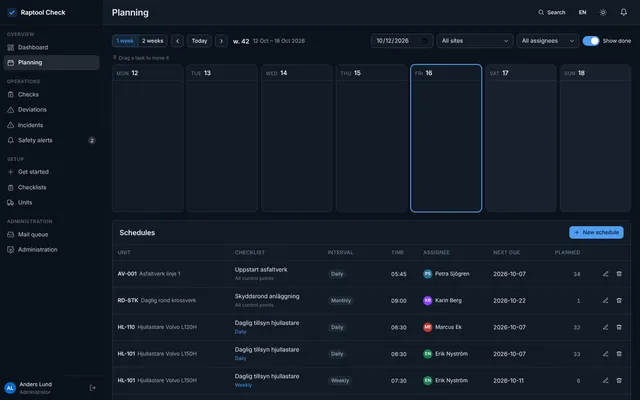Edit the AV-001 schedule row
Image resolution: width=640 pixels, height=400 pixels.
pos(605,274)
